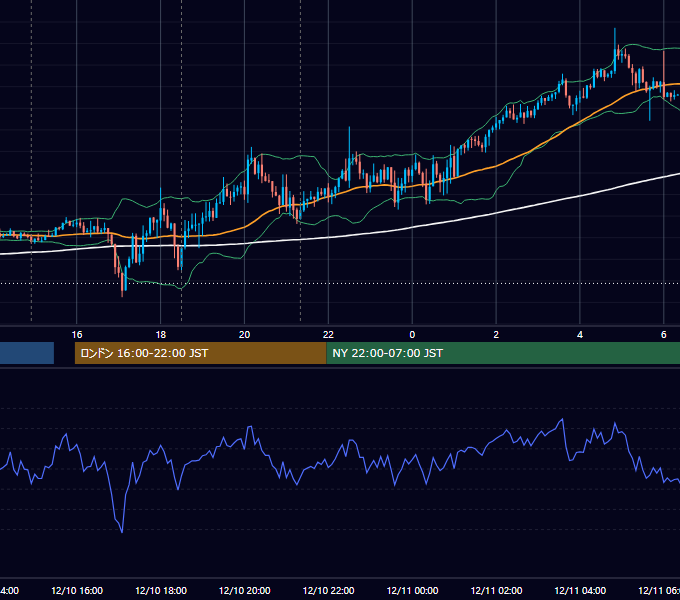Click the 22 hour label on upper axis
Viewport: 680px width, 600px height.
328,335
